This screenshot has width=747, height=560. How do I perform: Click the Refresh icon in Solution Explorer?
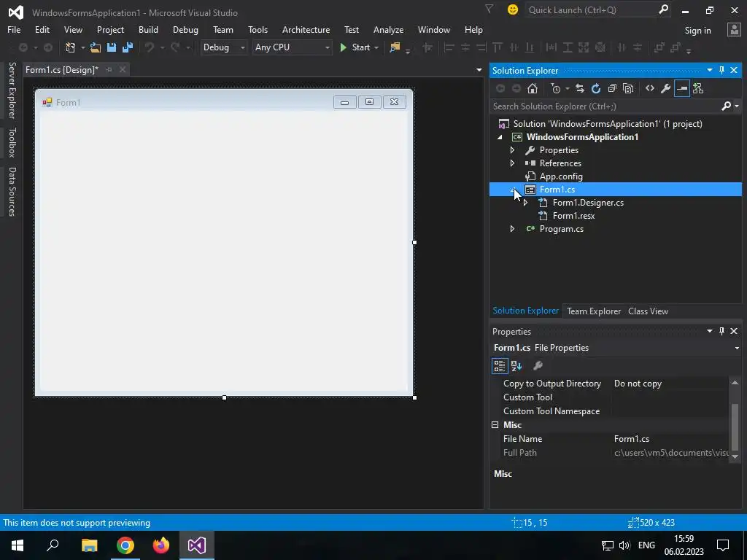coord(596,88)
